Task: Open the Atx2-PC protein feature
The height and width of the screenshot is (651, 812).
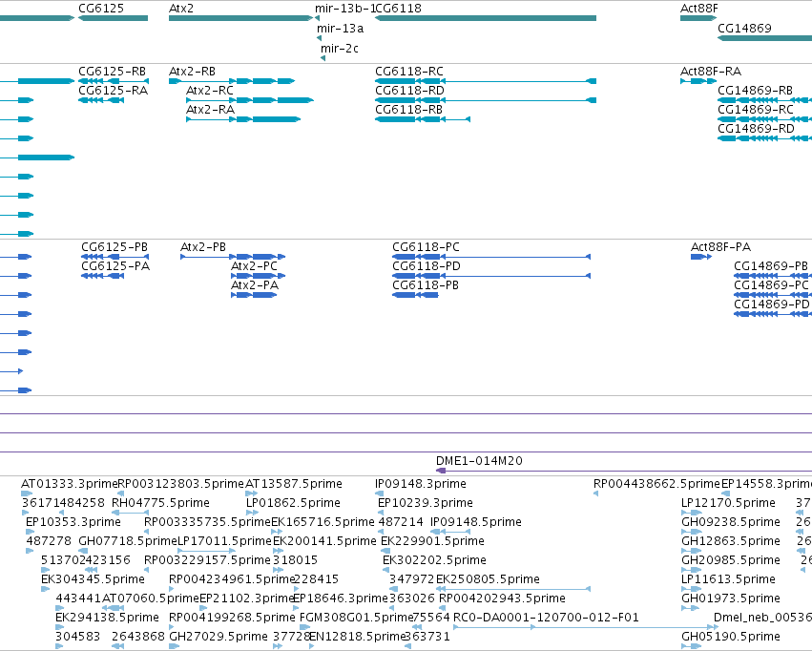Action: [258, 276]
